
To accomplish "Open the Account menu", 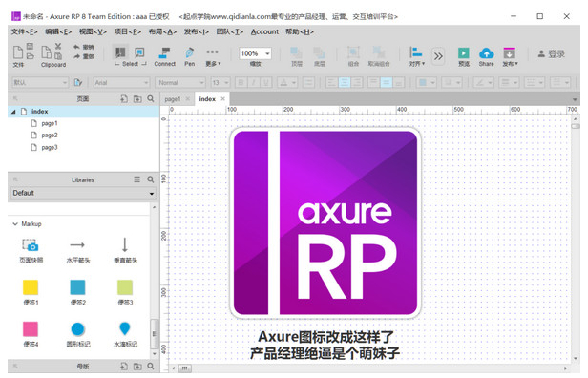I will [x=264, y=31].
